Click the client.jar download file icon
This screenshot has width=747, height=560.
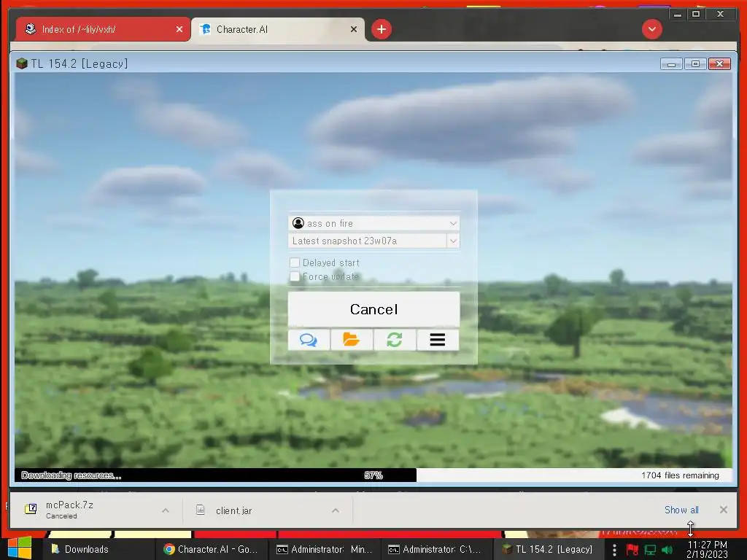(x=201, y=510)
